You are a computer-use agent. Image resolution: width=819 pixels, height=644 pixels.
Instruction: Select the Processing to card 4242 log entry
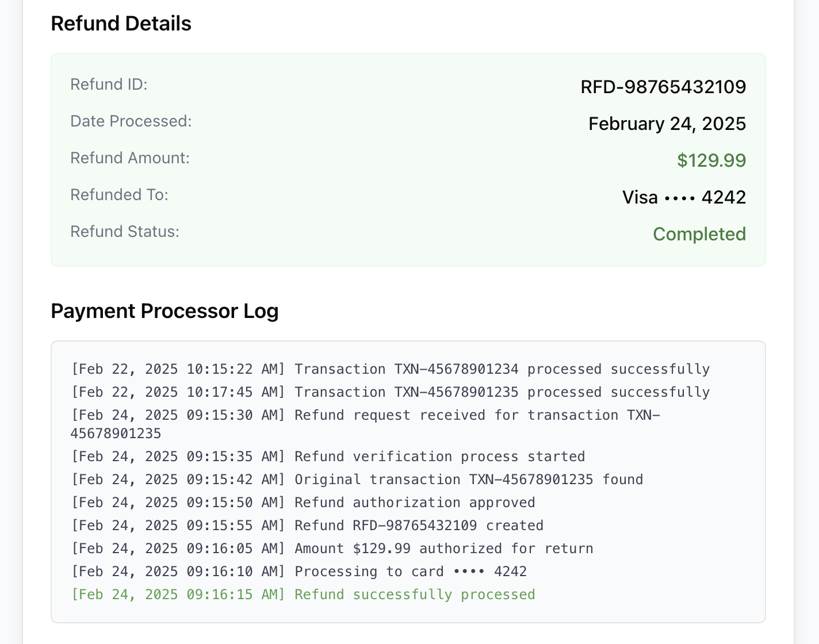click(x=299, y=571)
